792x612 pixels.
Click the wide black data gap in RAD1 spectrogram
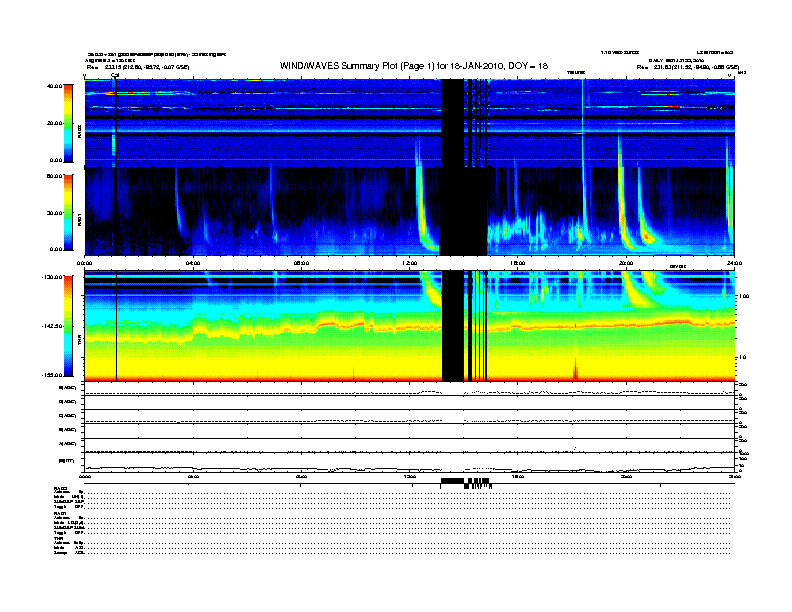point(462,211)
